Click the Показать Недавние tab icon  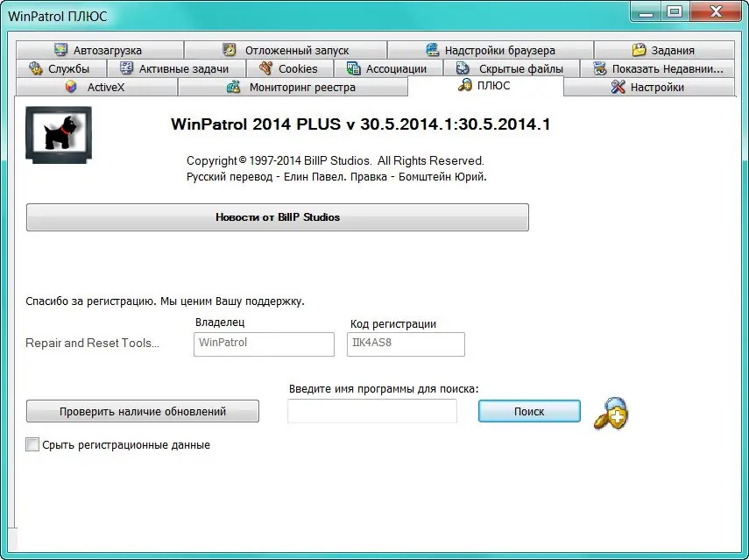click(x=599, y=68)
